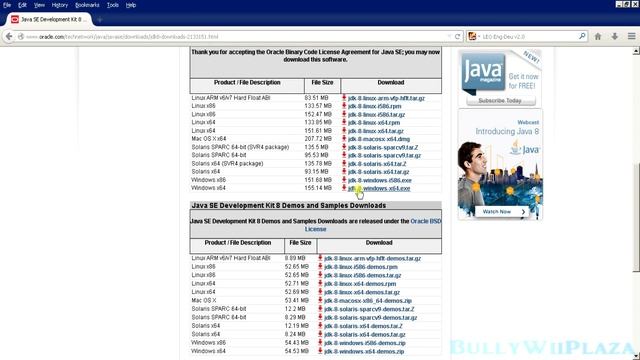
Task: Open the Edit menu
Action: tap(22, 5)
